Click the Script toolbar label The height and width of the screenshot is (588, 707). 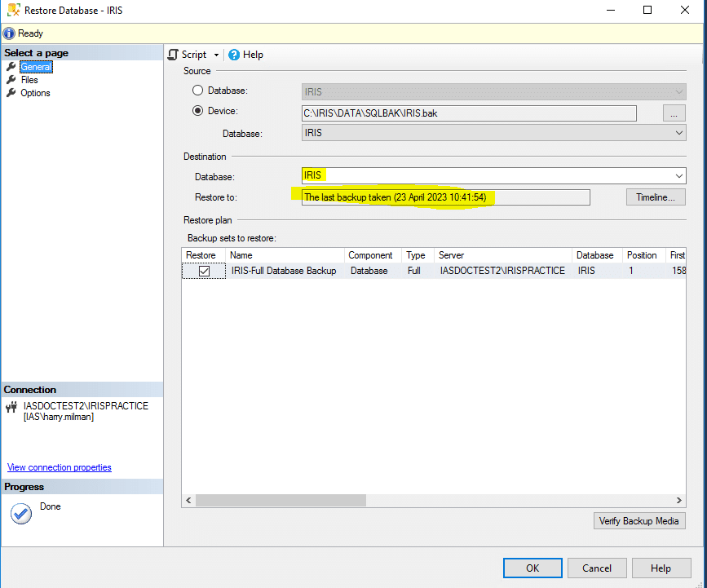click(194, 55)
